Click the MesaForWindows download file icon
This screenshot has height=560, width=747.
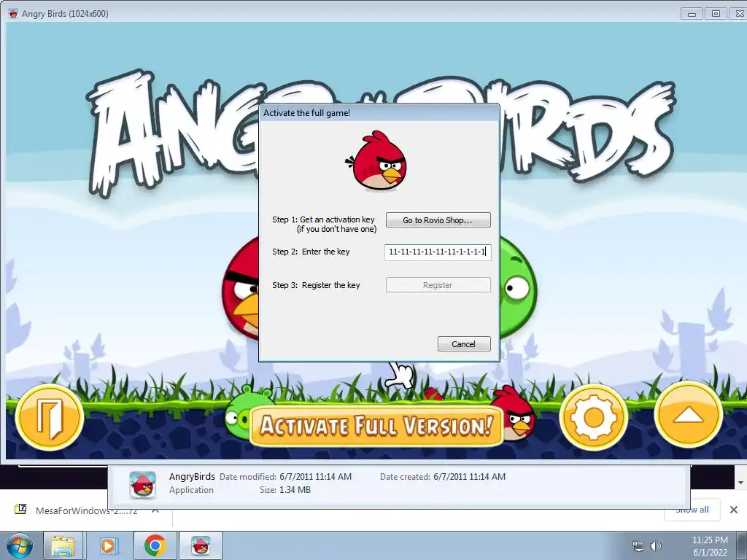20,510
